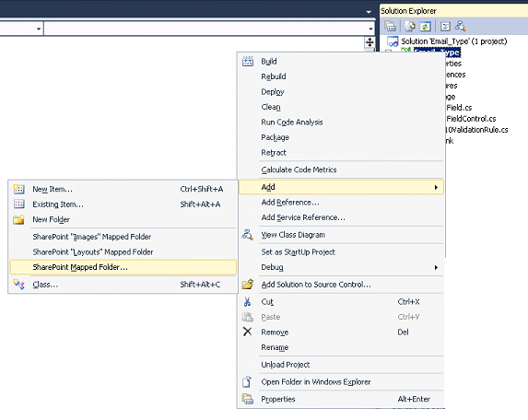This screenshot has width=528, height=420.
Task: Click View Class Diagram icon in Solution Explorer toolbar
Action: (461, 26)
